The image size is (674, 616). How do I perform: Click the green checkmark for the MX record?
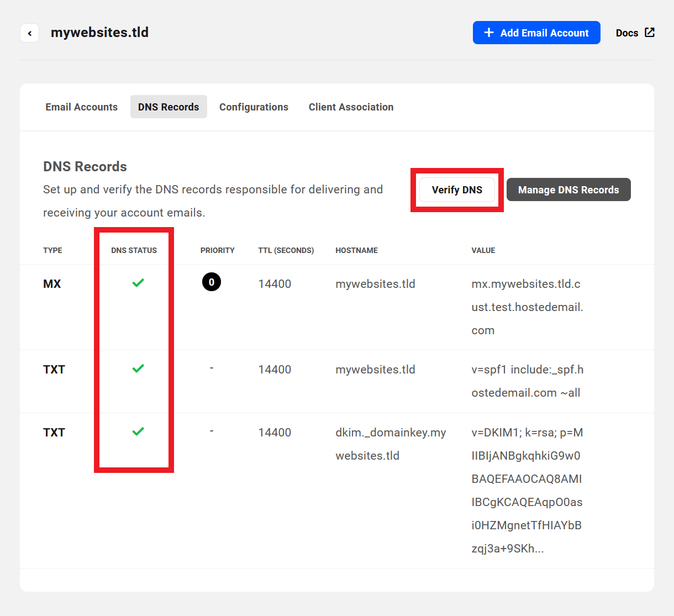[x=138, y=282]
